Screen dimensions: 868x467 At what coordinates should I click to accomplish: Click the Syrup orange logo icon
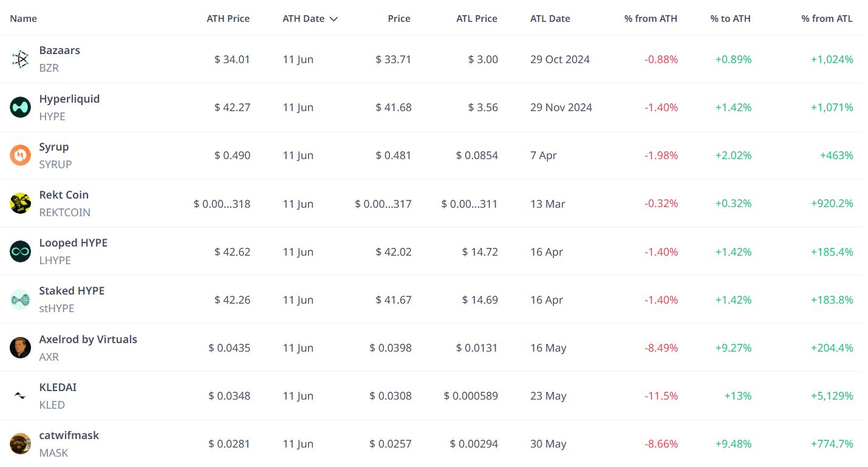point(20,155)
